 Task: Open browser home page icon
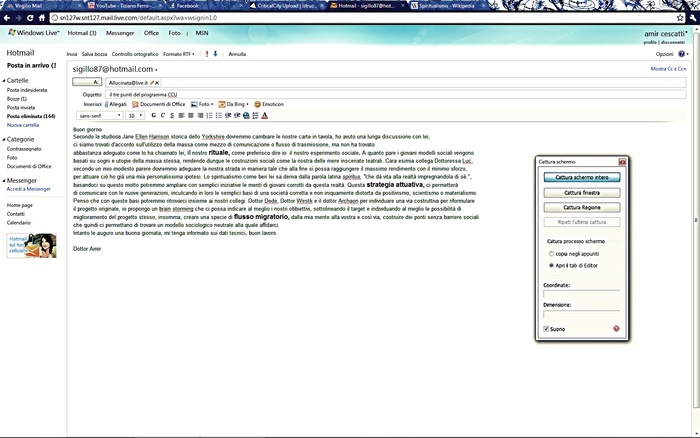[42, 18]
